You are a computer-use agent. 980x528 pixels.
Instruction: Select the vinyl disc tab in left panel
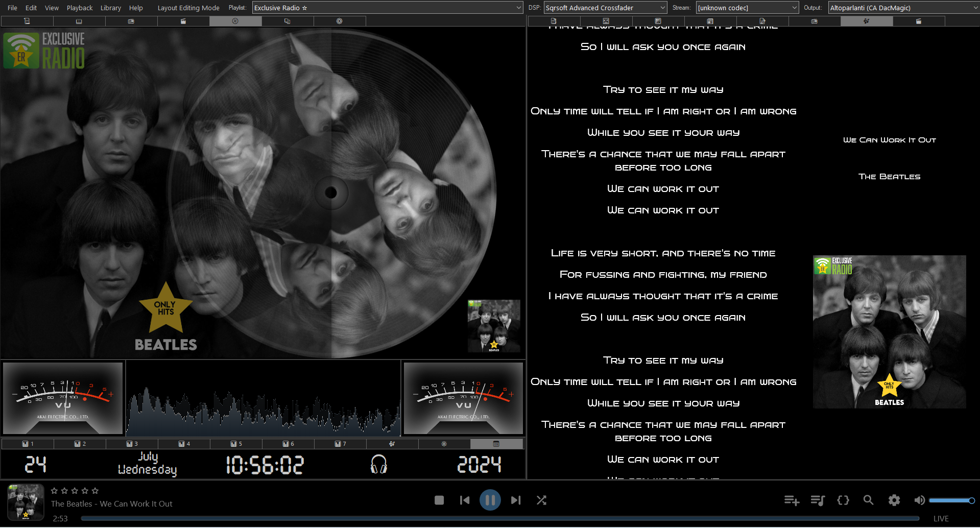tap(235, 21)
